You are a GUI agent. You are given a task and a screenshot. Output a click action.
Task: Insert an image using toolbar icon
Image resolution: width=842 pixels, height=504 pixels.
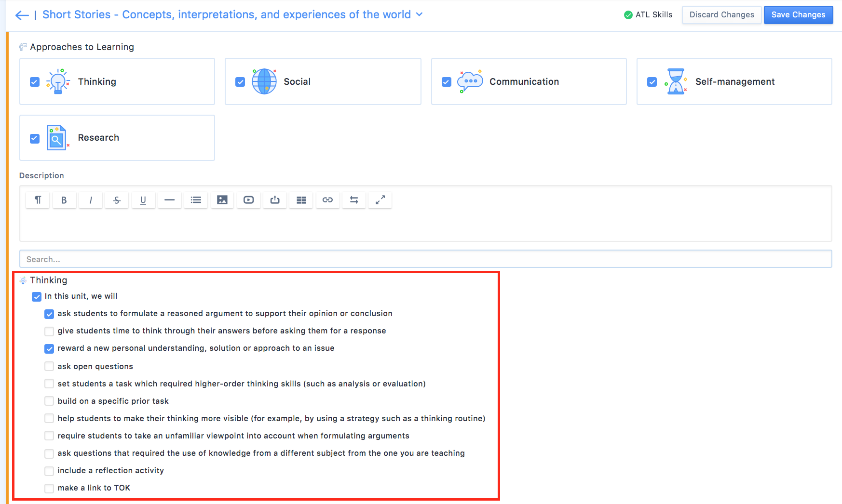[222, 200]
